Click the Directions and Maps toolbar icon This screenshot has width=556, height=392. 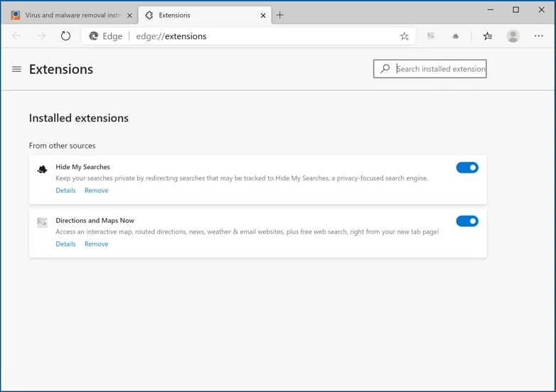[x=431, y=36]
